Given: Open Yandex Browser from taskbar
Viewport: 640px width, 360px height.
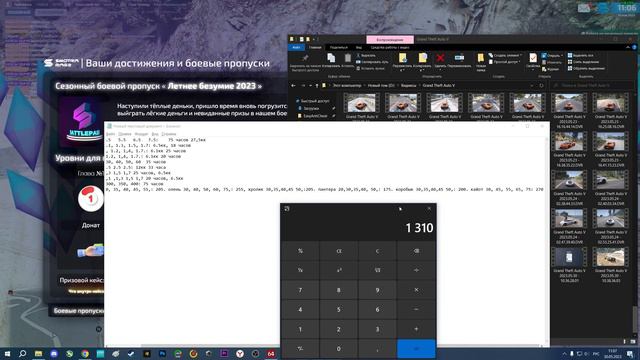Looking at the screenshot, I should (240, 353).
